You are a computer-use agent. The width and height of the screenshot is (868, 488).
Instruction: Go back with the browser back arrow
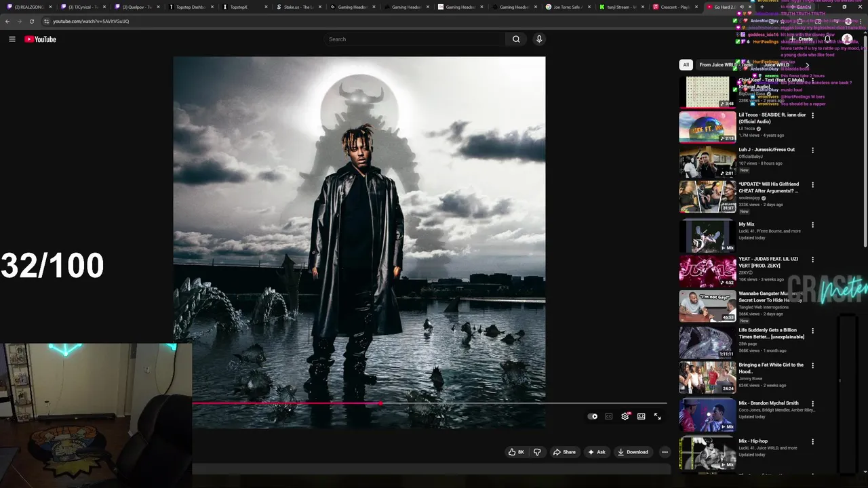coord(7,21)
